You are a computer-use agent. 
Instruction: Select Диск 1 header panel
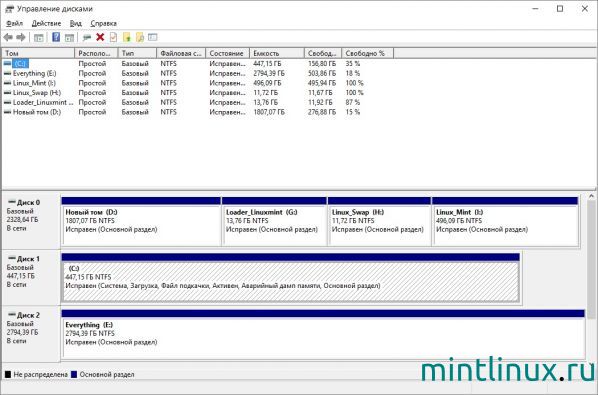(x=31, y=278)
